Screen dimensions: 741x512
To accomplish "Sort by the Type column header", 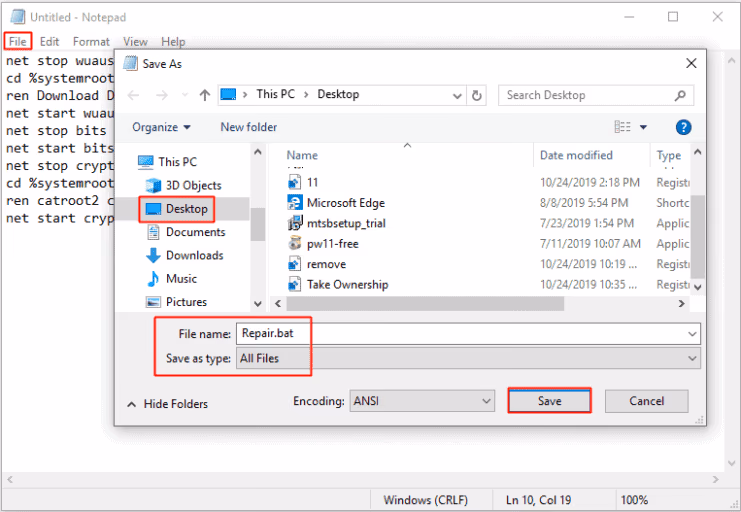I will (x=670, y=155).
